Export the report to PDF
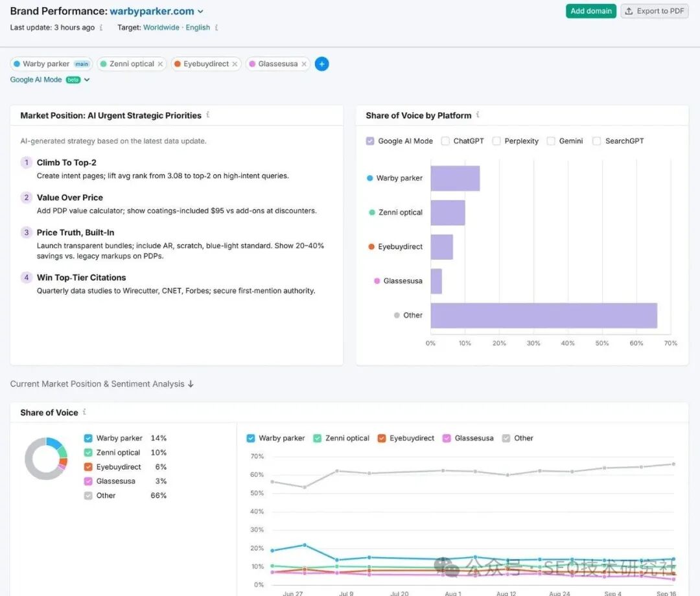Image resolution: width=700 pixels, height=596 pixels. coord(654,11)
